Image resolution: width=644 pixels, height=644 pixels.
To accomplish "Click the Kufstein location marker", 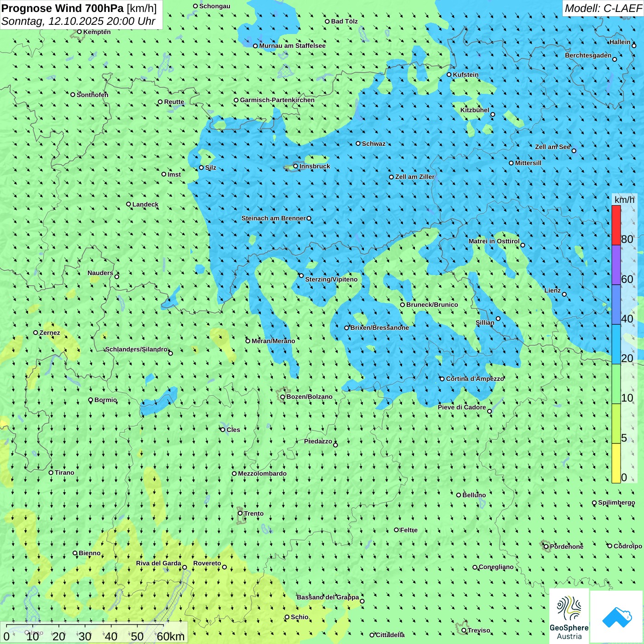I will [x=449, y=75].
